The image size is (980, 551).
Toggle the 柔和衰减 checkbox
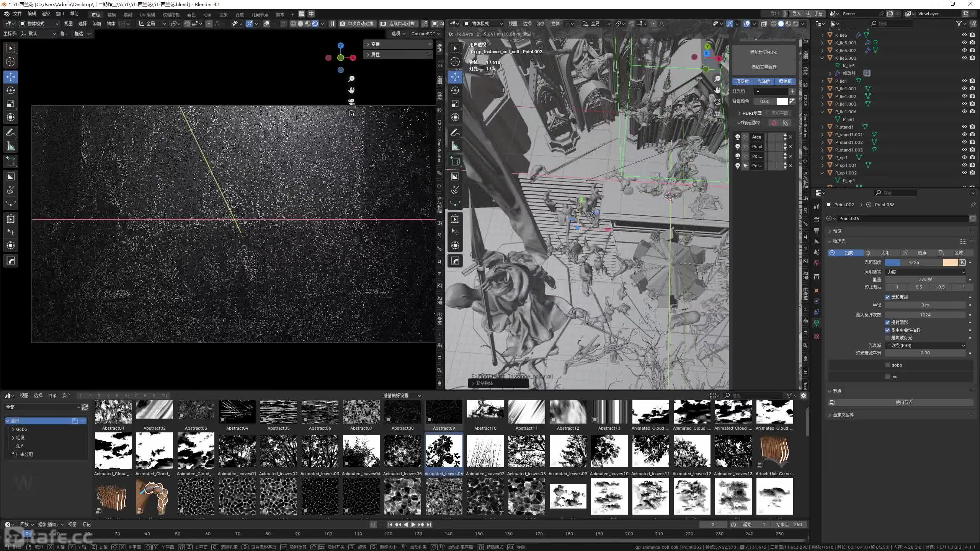[x=887, y=297]
